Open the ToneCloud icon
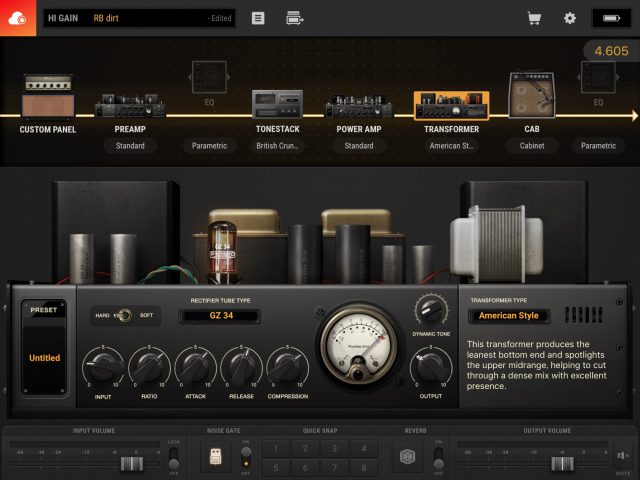 [x=17, y=18]
